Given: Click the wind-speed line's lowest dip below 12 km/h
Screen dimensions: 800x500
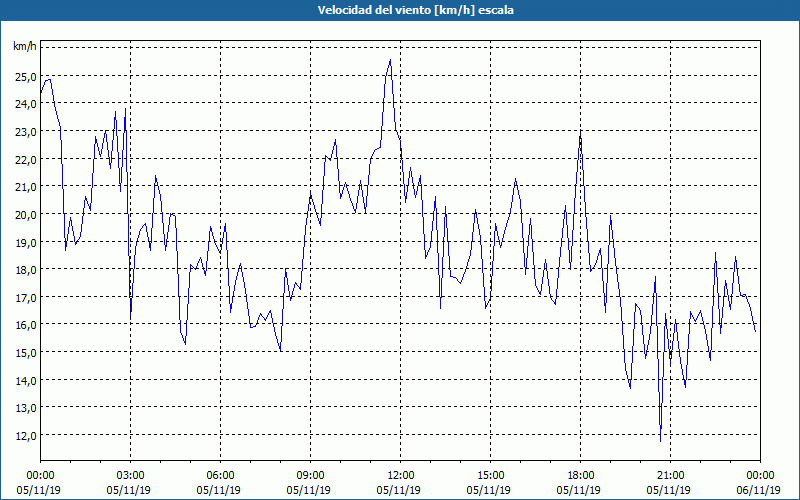Looking at the screenshot, I should [660, 441].
